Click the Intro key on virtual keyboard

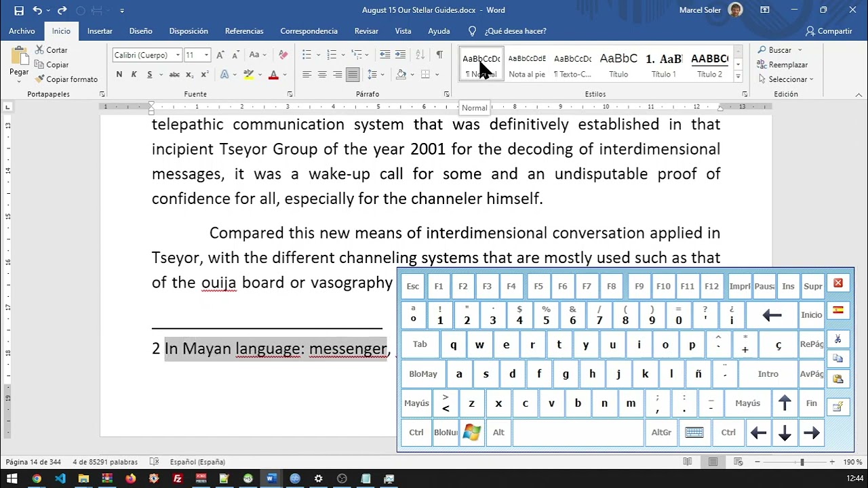point(768,374)
